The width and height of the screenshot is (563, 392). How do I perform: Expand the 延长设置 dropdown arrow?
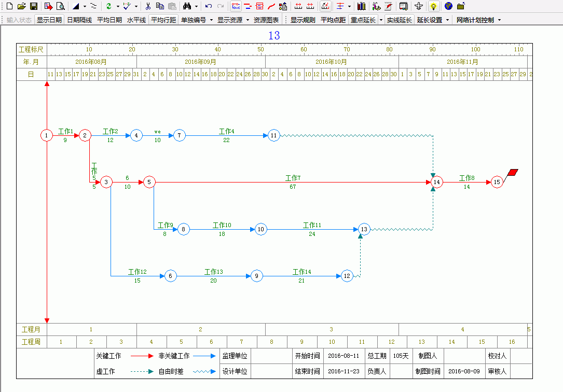[x=447, y=20]
